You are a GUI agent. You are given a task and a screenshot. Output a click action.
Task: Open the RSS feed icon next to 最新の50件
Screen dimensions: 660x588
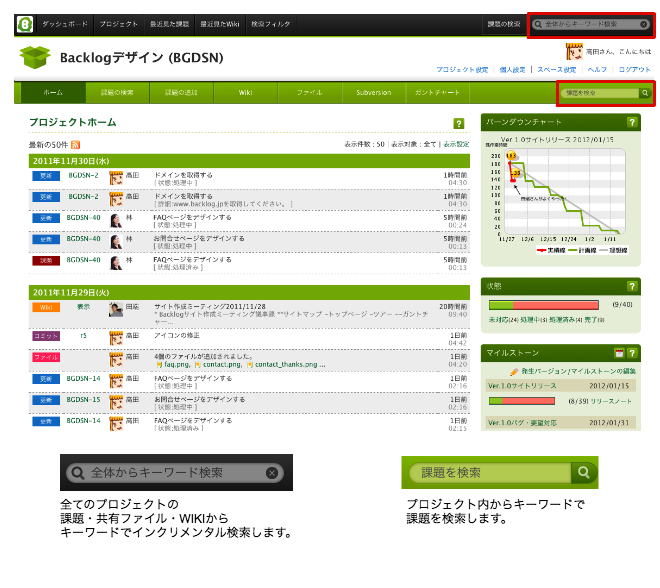tap(75, 145)
